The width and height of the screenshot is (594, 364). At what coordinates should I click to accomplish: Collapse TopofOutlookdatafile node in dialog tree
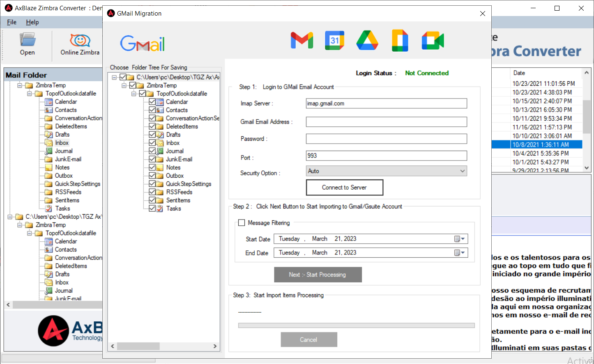point(134,94)
